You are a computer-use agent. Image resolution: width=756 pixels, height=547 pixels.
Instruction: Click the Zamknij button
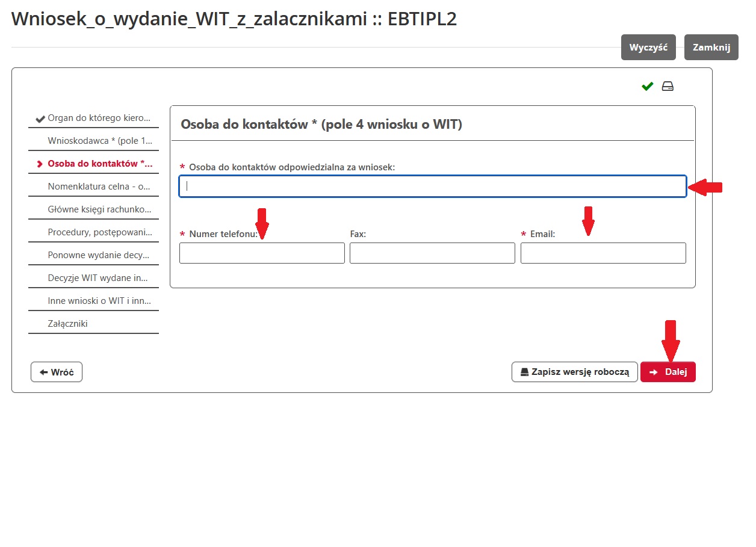[711, 47]
